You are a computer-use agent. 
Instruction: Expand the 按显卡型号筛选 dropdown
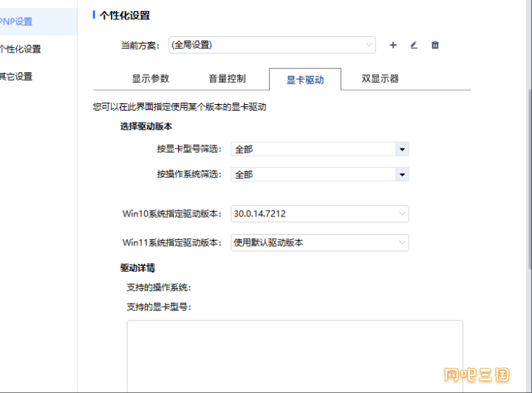319,149
